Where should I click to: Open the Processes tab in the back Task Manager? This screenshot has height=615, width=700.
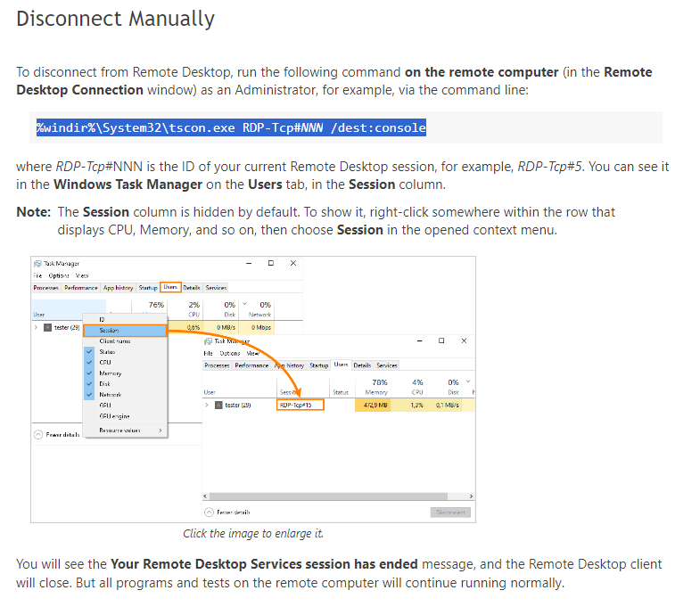(x=46, y=288)
